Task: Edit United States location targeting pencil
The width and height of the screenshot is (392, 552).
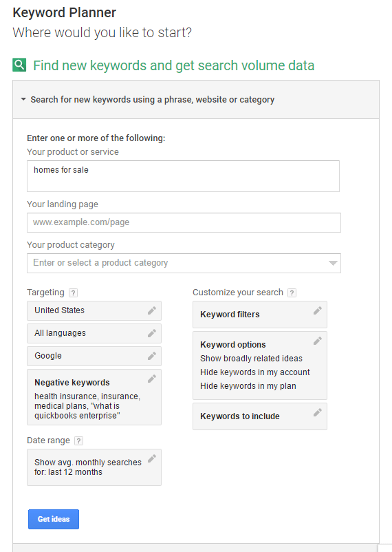Action: coord(152,310)
